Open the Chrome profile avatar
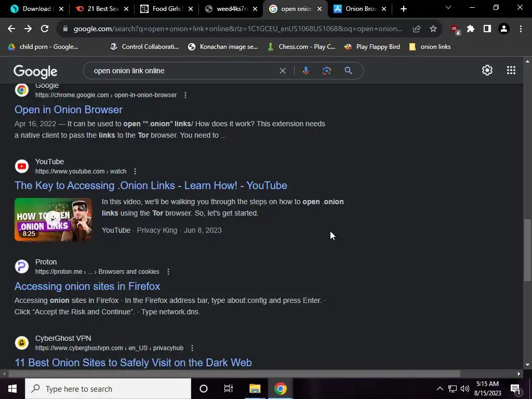 coord(504,29)
